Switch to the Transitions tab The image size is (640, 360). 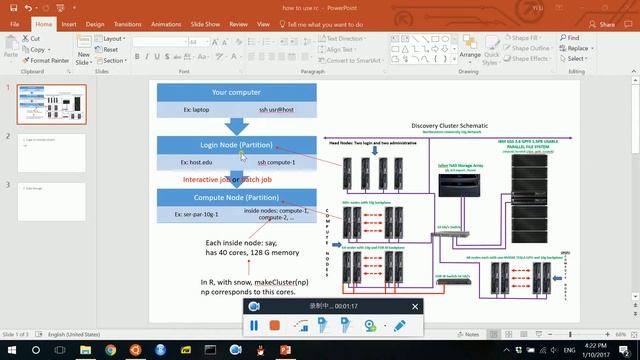[x=127, y=24]
